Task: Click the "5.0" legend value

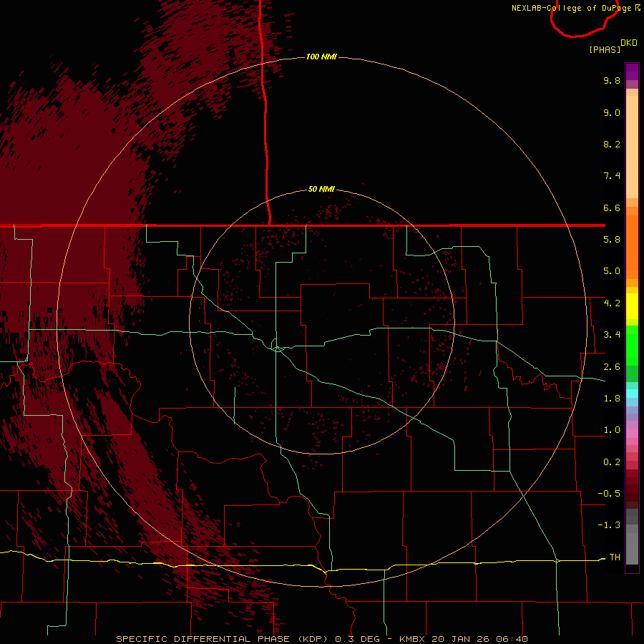Action: (612, 271)
